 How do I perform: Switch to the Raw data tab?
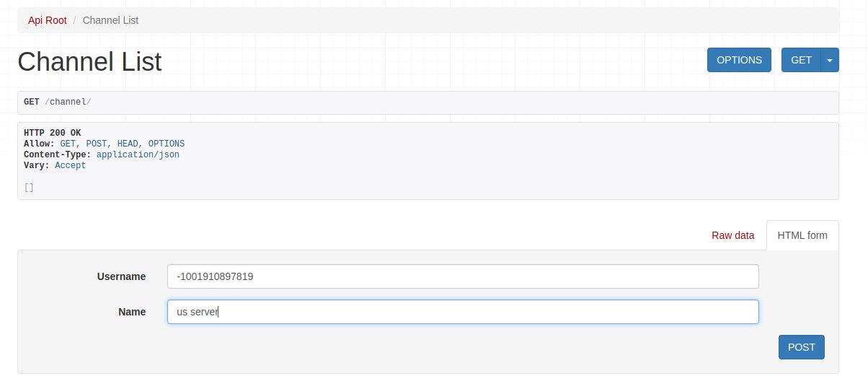(732, 235)
